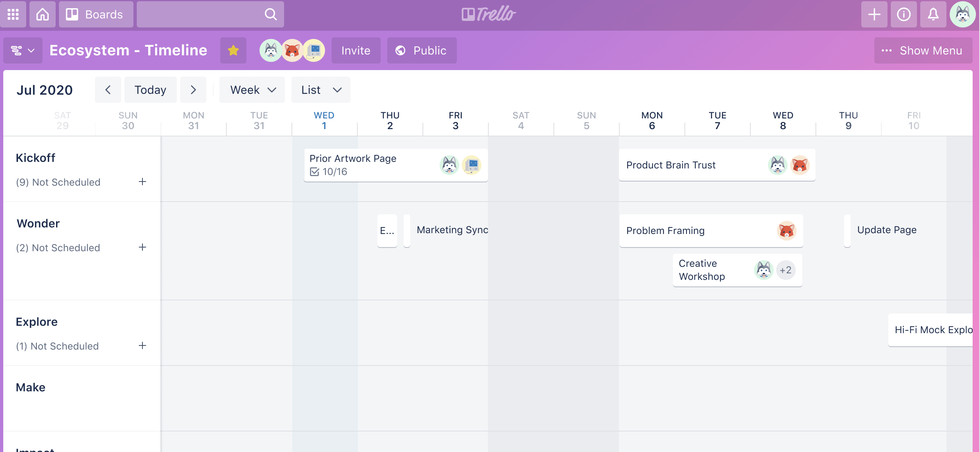Viewport: 980px width, 452px height.
Task: Open the information icon in the header
Action: [903, 14]
